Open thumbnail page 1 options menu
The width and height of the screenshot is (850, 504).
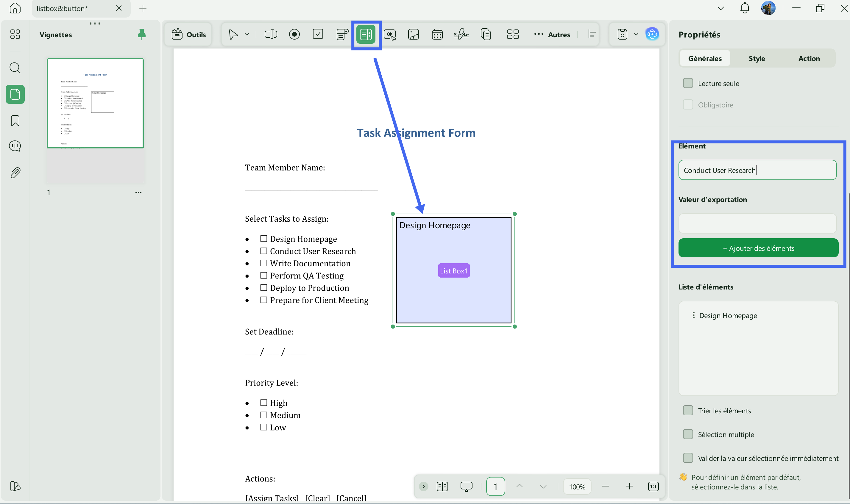[x=138, y=192]
